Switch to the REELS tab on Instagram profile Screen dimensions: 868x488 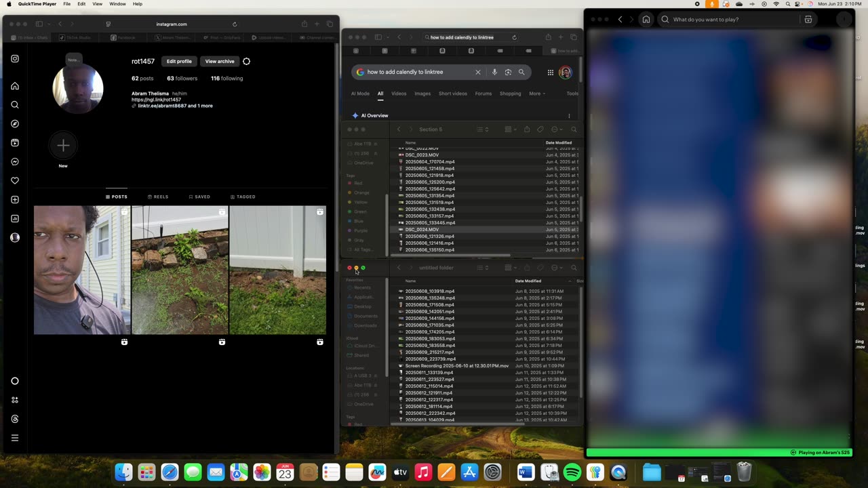[x=158, y=197]
